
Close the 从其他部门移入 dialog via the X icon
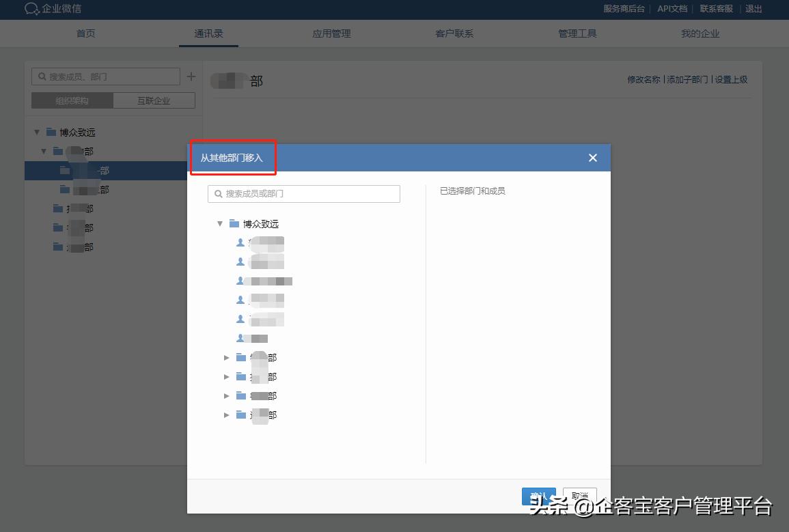coord(592,157)
